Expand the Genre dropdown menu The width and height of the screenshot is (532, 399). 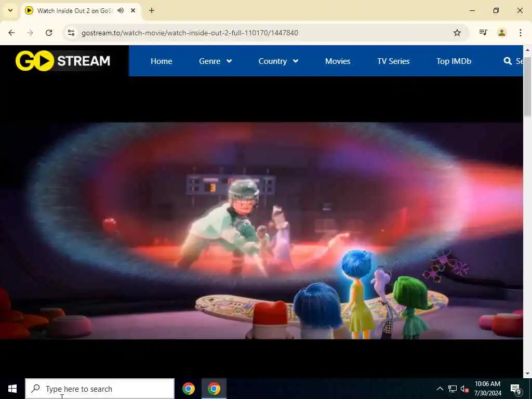pos(216,61)
